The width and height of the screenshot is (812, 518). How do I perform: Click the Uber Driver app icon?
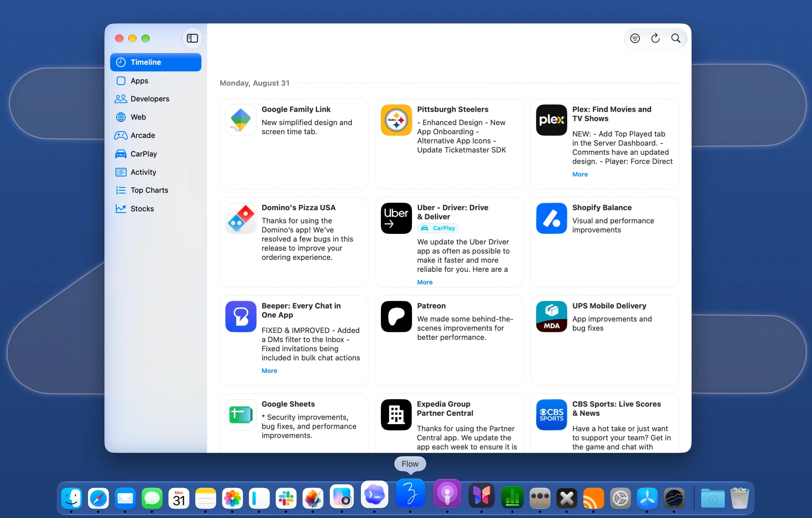[x=396, y=218]
